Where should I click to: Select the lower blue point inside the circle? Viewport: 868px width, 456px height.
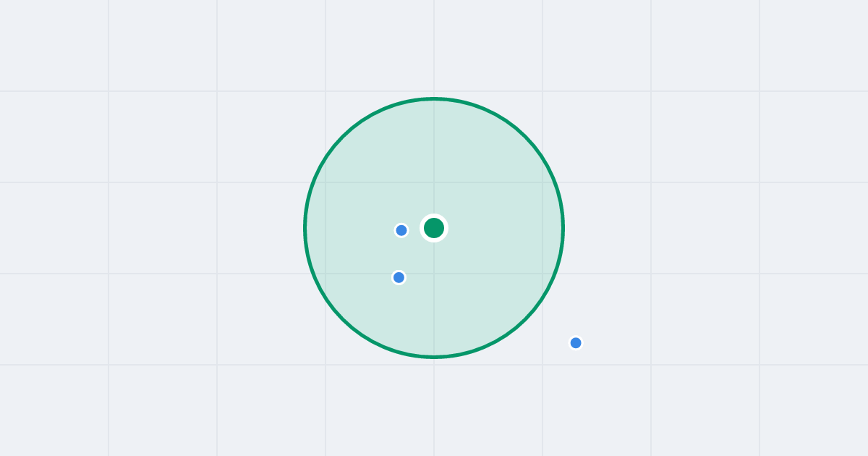click(399, 277)
